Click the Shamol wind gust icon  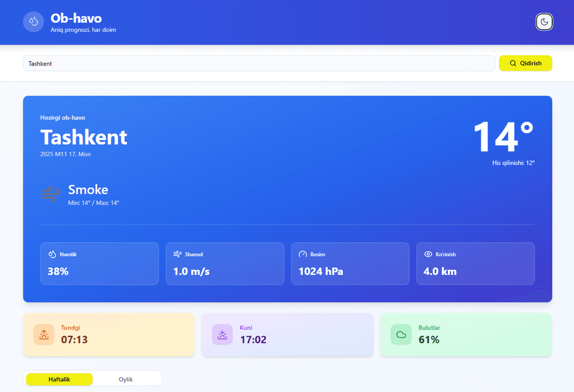coord(177,254)
